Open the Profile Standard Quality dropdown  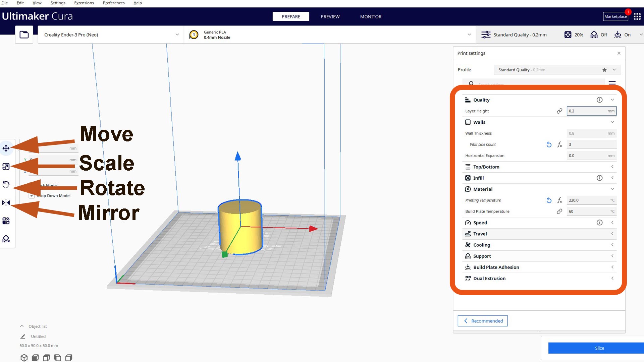click(x=557, y=70)
